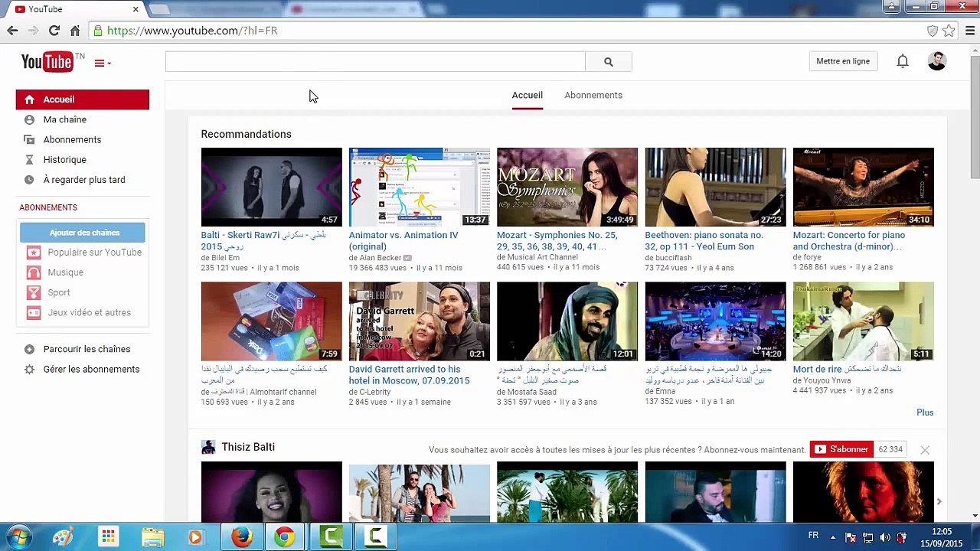The image size is (980, 551).
Task: Open the Balti Skerti Raw7i thumbnail
Action: (x=271, y=187)
